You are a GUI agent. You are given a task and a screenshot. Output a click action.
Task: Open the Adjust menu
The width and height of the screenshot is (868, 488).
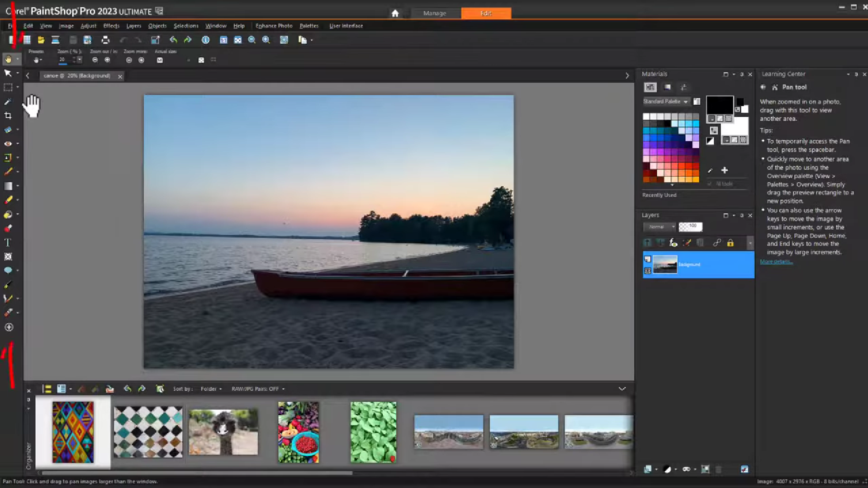88,26
